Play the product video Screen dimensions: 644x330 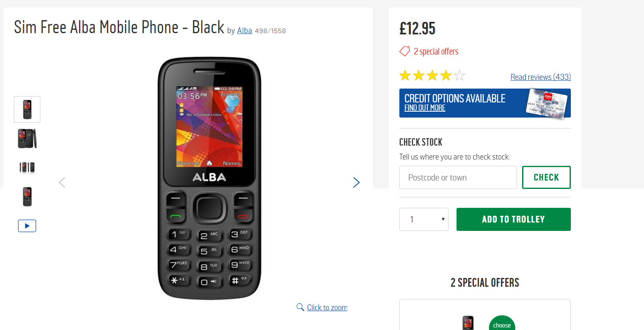[27, 226]
